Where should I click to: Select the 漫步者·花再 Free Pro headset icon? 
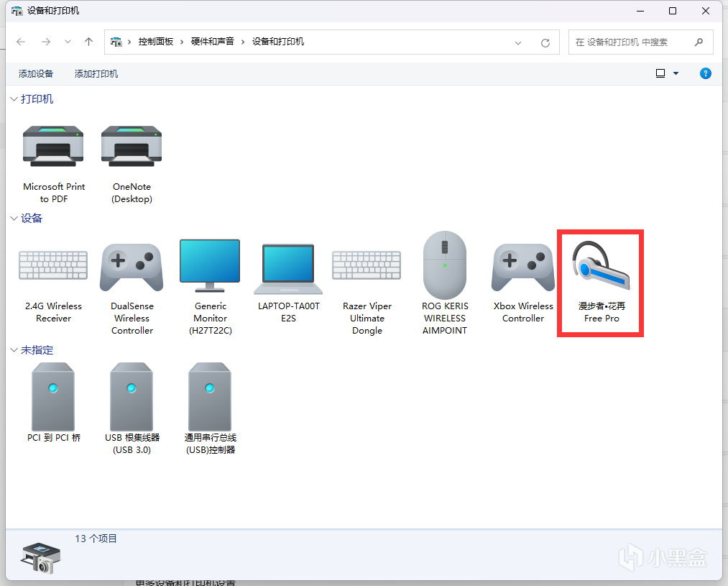(602, 265)
